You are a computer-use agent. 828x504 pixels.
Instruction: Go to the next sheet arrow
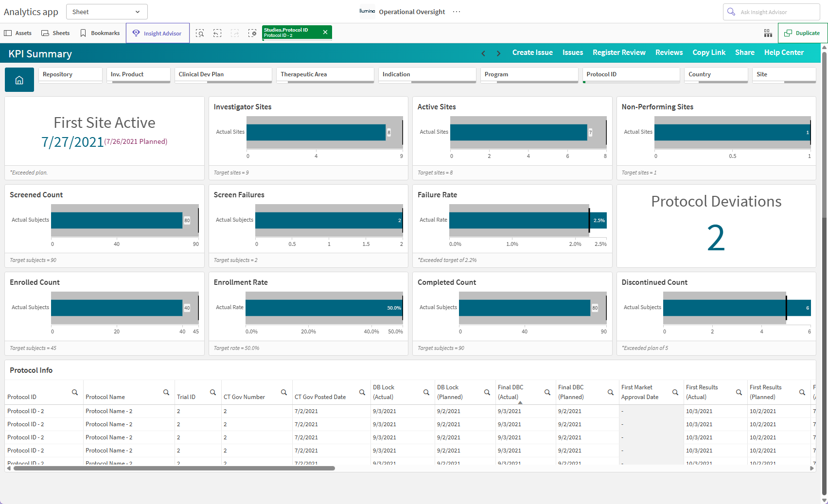[498, 53]
